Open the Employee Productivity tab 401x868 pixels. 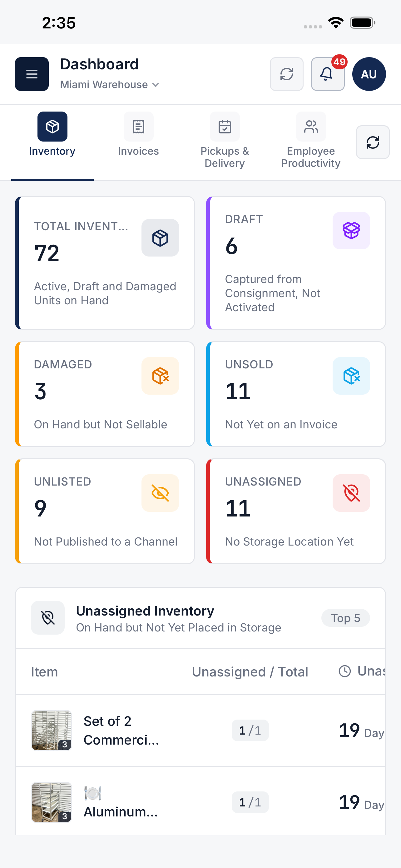click(311, 141)
